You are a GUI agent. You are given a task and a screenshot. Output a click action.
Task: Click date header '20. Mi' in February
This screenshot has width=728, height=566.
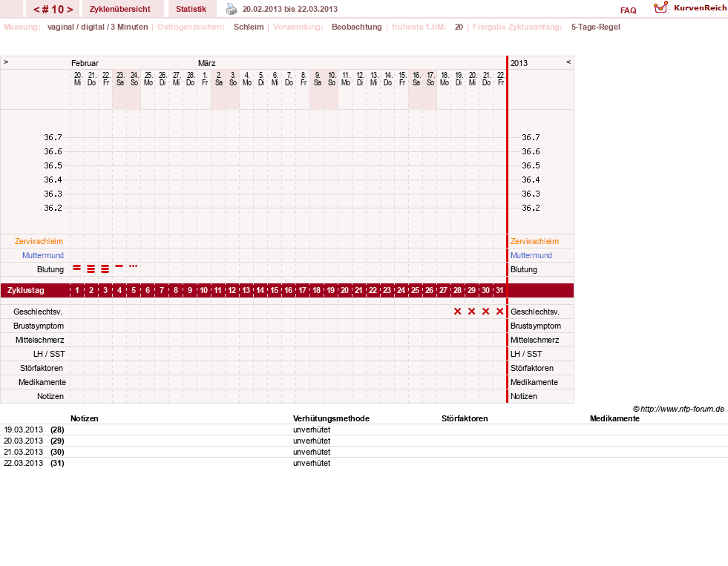click(x=77, y=79)
